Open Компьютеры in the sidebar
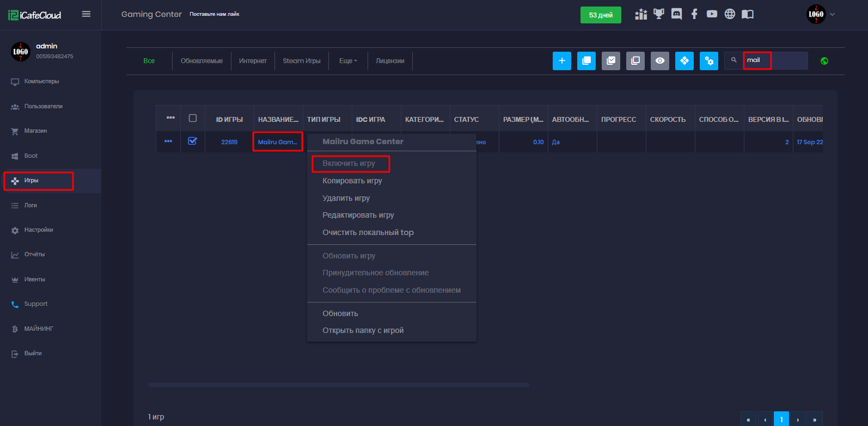This screenshot has height=426, width=868. [41, 82]
